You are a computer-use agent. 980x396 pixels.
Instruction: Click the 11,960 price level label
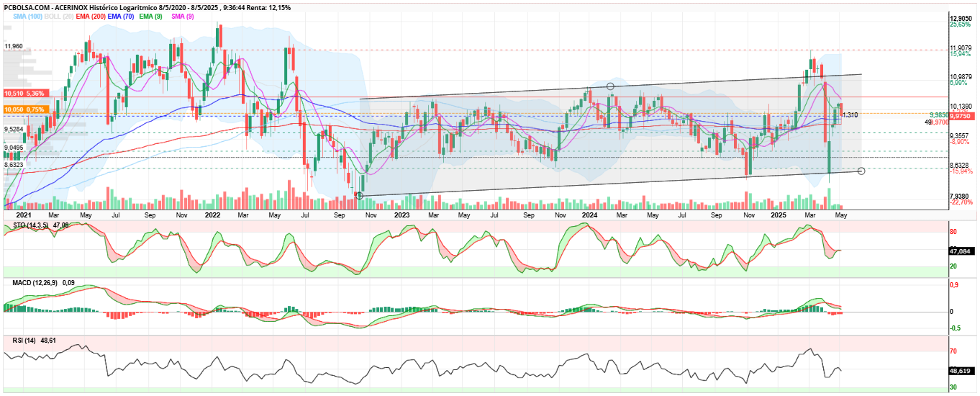(14, 46)
